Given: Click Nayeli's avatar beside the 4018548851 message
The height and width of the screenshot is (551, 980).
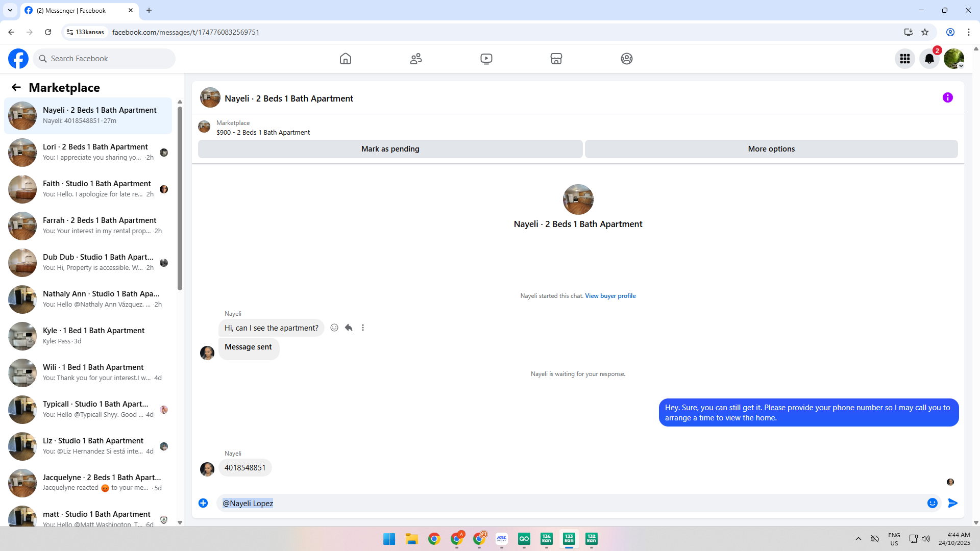Looking at the screenshot, I should [207, 469].
